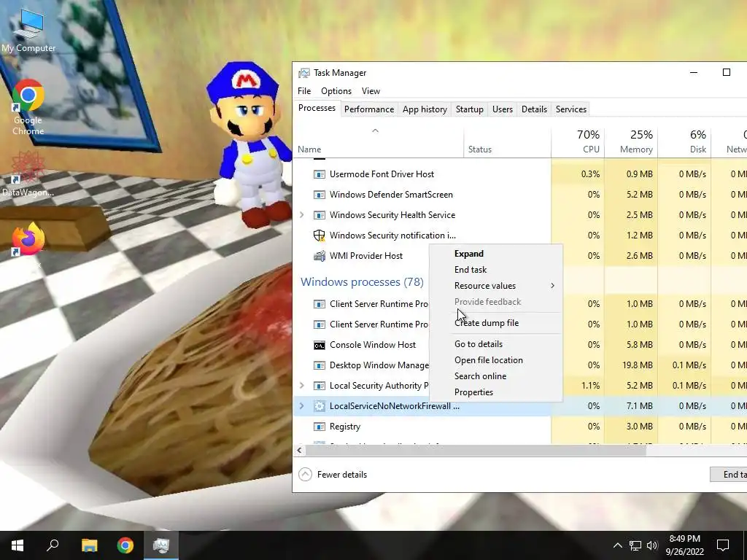Click the horizontal scrollbar thumb
This screenshot has height=560, width=747.
click(x=476, y=450)
